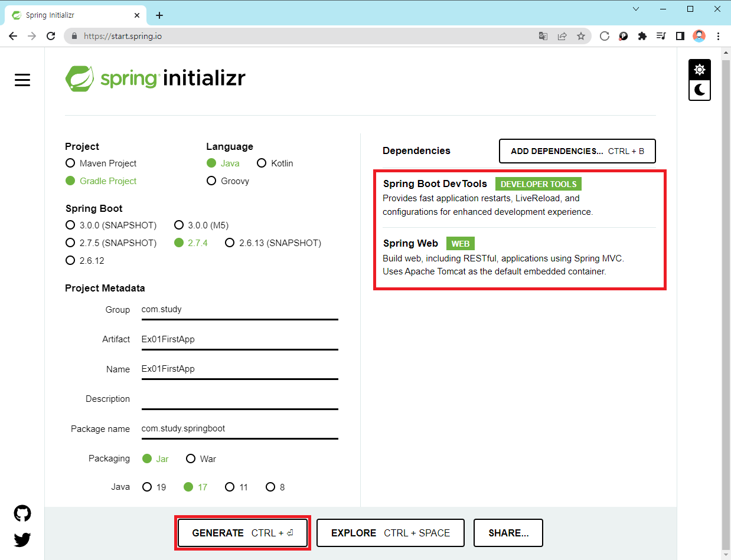Viewport: 731px width, 560px height.
Task: Click the Spring Initializr logo
Action: pyautogui.click(x=155, y=78)
